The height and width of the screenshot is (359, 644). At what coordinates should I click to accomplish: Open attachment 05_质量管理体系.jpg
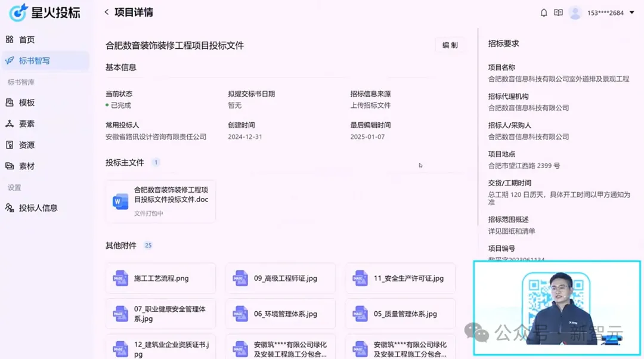click(401, 314)
